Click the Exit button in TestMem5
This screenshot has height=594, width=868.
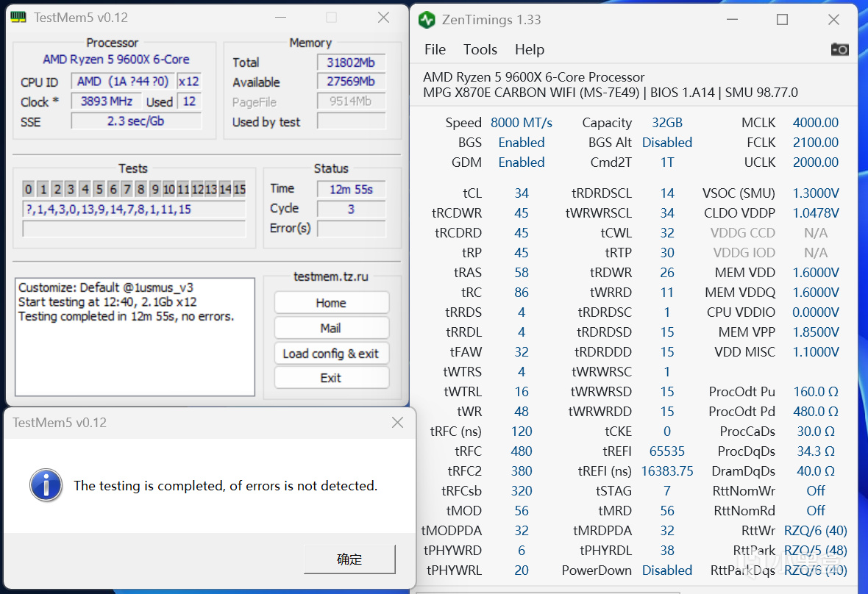click(331, 378)
